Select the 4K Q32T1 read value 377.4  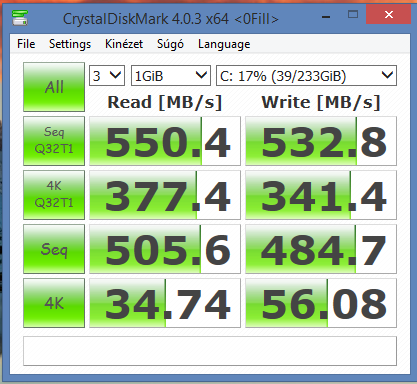tap(165, 195)
